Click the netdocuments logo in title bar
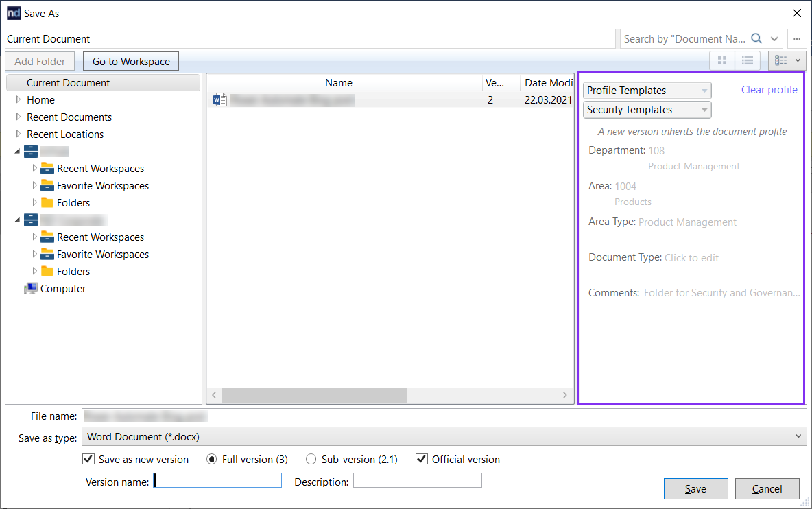The image size is (812, 509). coord(13,13)
